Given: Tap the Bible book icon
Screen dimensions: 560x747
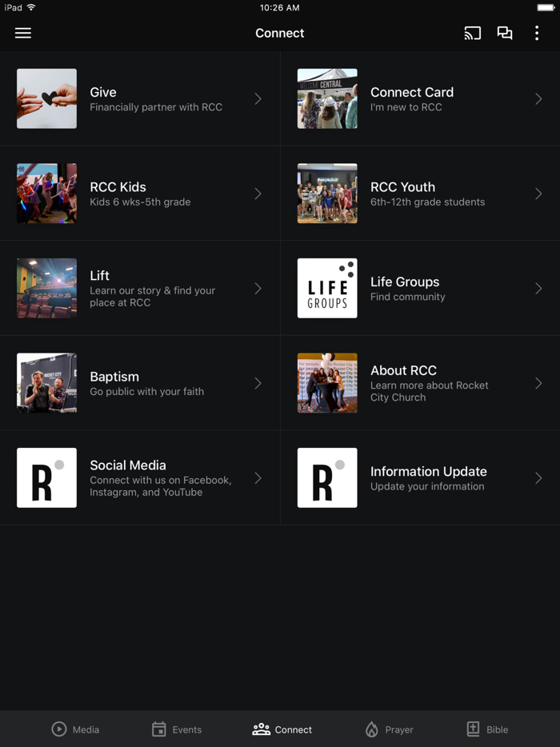Looking at the screenshot, I should 473,729.
